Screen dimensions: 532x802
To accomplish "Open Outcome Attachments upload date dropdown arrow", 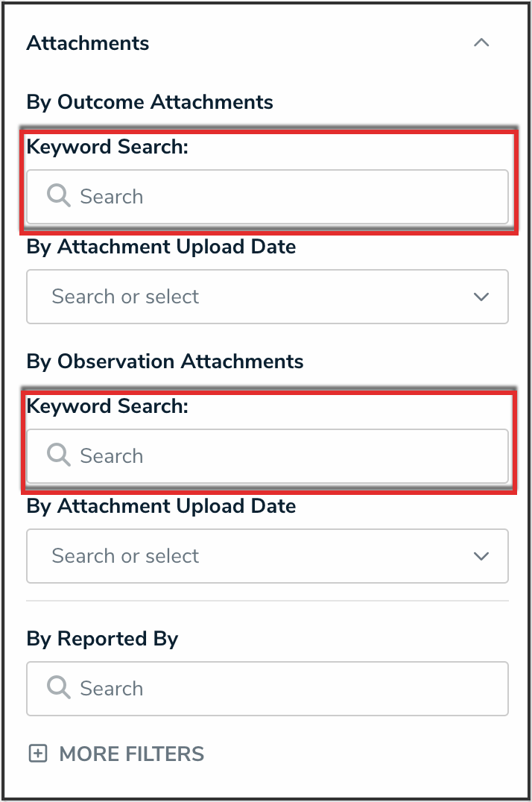I will pos(481,297).
